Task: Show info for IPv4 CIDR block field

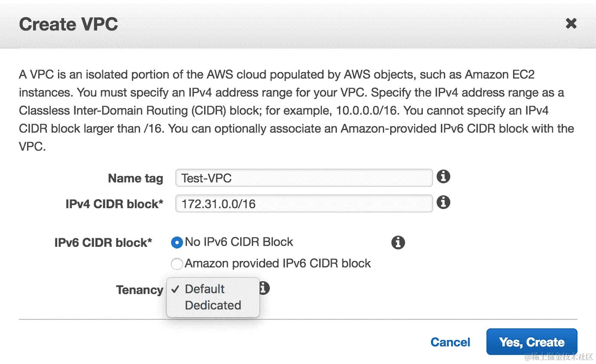Action: (x=443, y=202)
